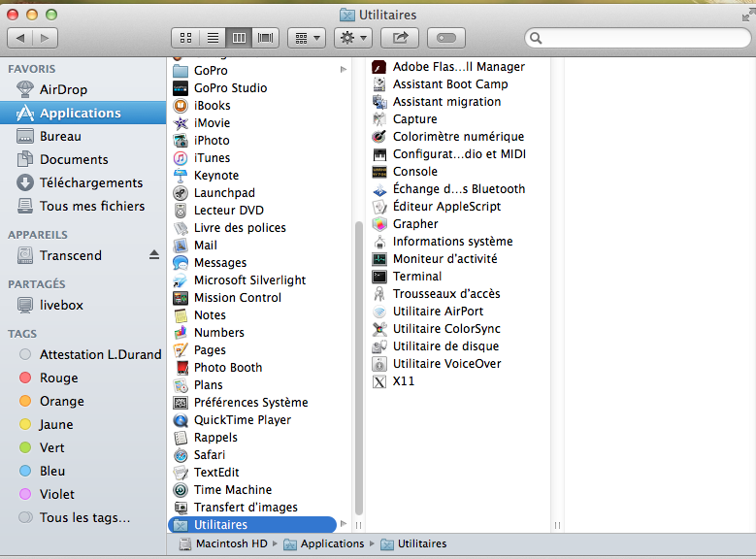
Task: Switch to icon view mode
Action: 185,38
